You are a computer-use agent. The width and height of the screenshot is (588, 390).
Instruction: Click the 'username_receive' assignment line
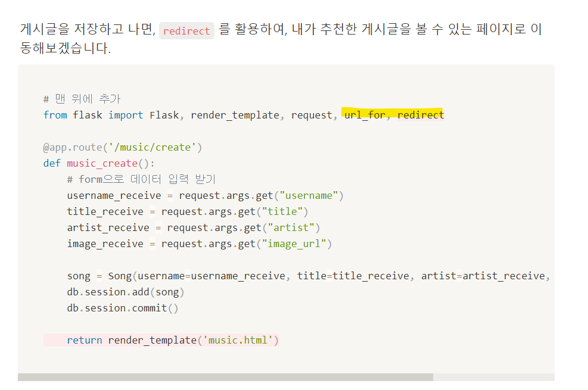(x=205, y=195)
